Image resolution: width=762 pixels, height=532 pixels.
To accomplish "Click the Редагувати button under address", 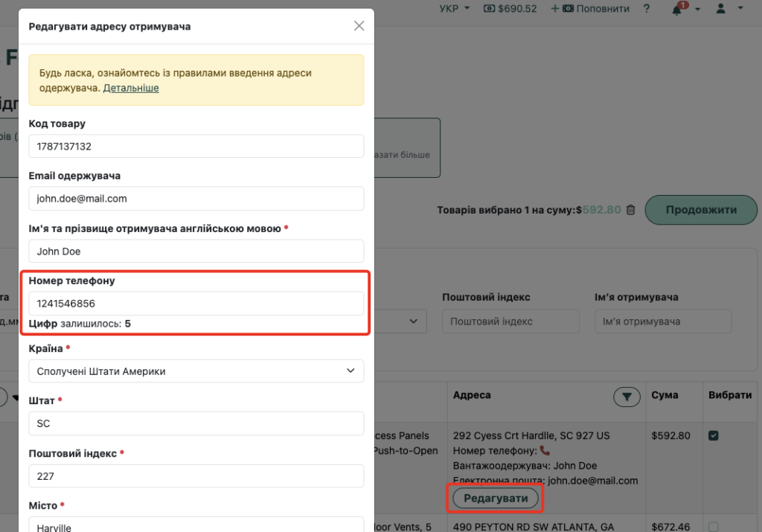I will (x=496, y=498).
